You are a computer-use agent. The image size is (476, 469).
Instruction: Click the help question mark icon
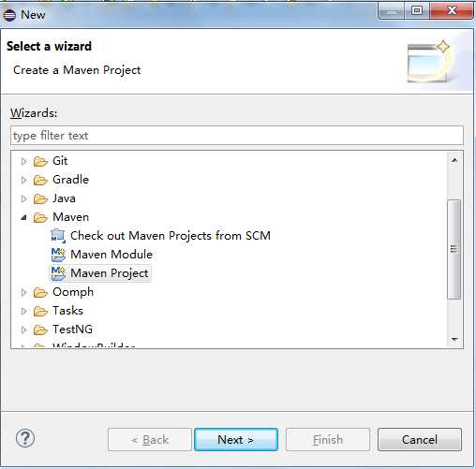[25, 438]
